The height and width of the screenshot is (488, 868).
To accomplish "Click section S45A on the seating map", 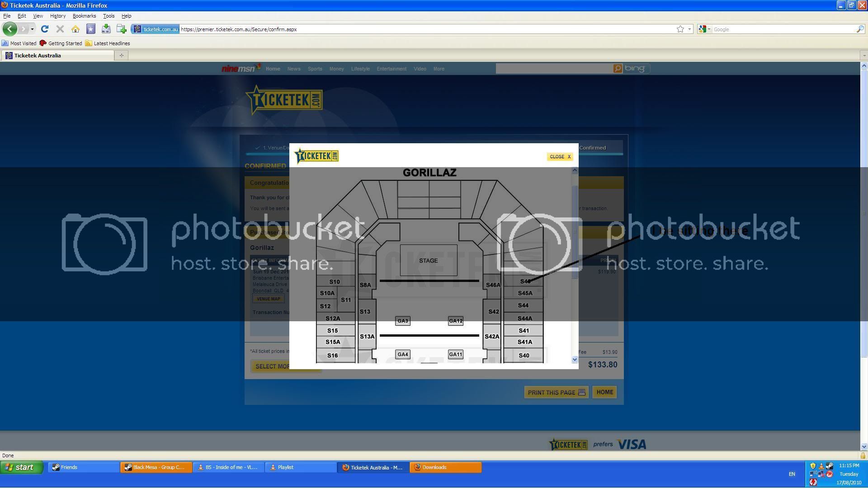I will [x=525, y=293].
